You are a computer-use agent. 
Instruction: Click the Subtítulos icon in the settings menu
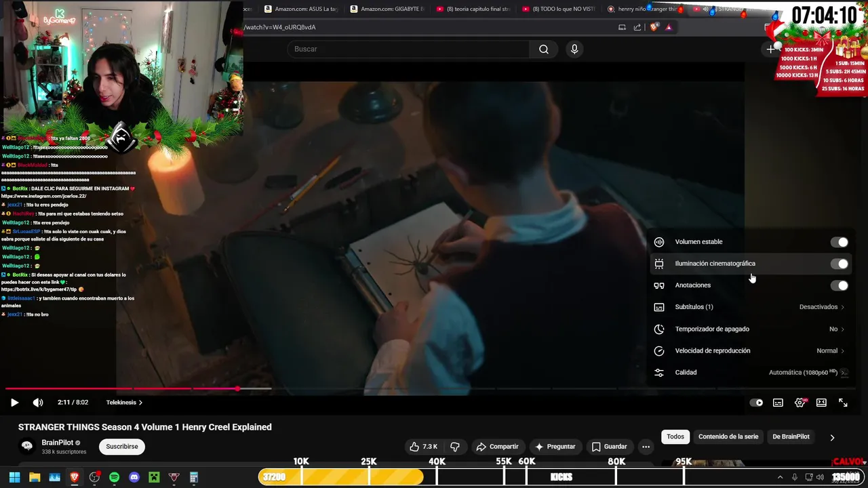pyautogui.click(x=659, y=307)
